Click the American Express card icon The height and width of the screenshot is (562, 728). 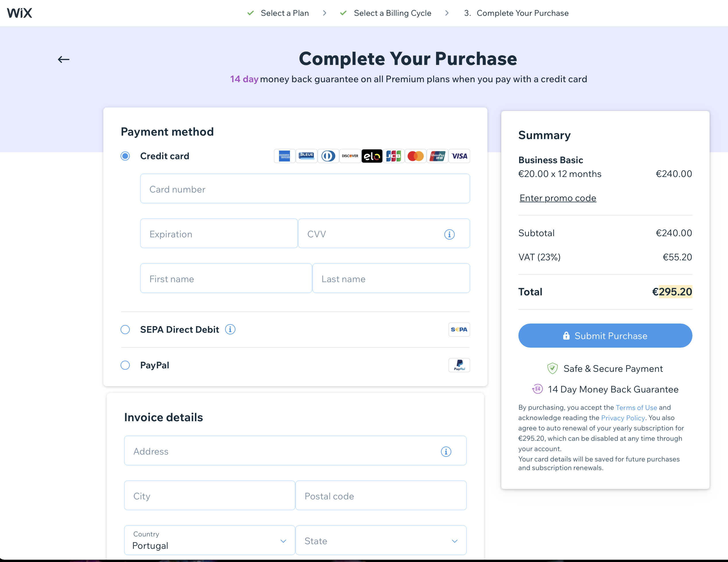tap(284, 156)
